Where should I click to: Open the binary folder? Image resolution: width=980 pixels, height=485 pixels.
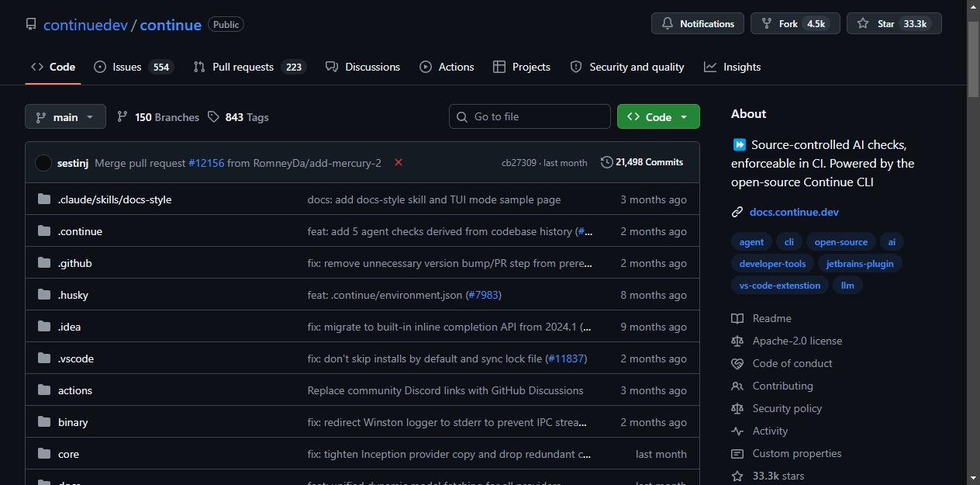(x=73, y=422)
